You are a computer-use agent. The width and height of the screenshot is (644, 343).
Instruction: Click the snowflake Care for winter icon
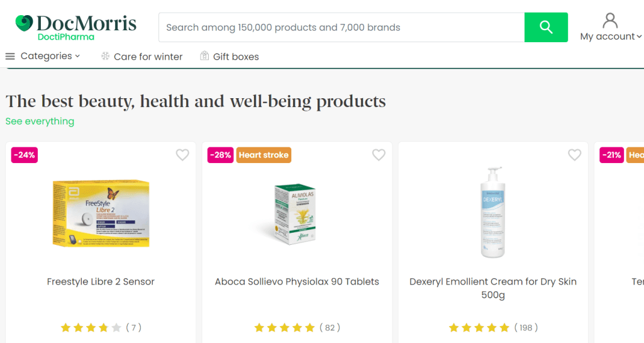[x=106, y=57]
